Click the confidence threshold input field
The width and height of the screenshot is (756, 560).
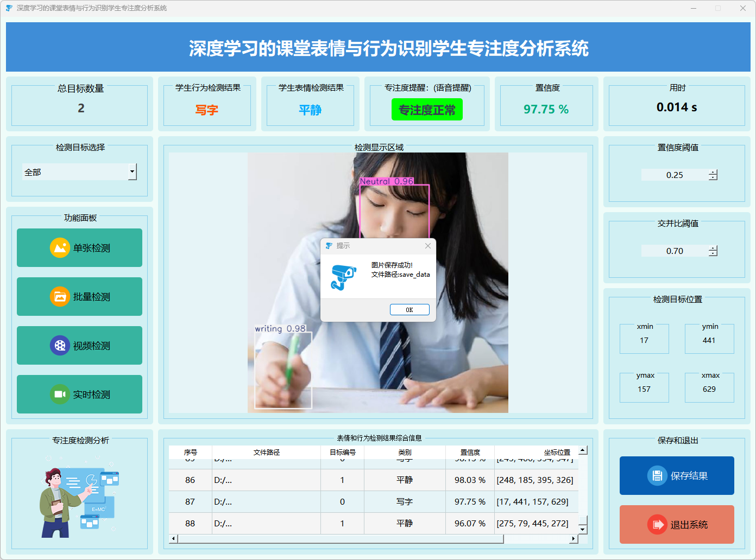click(x=675, y=175)
